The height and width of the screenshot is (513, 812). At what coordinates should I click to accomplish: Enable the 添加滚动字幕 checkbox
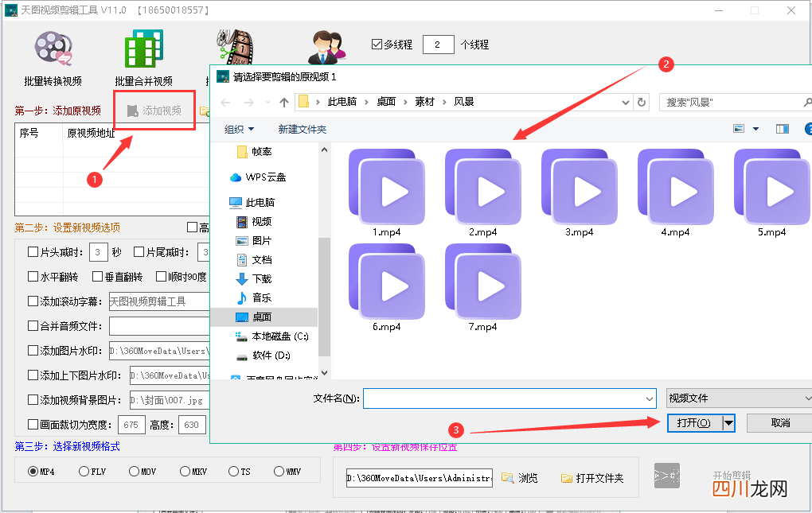[x=33, y=301]
